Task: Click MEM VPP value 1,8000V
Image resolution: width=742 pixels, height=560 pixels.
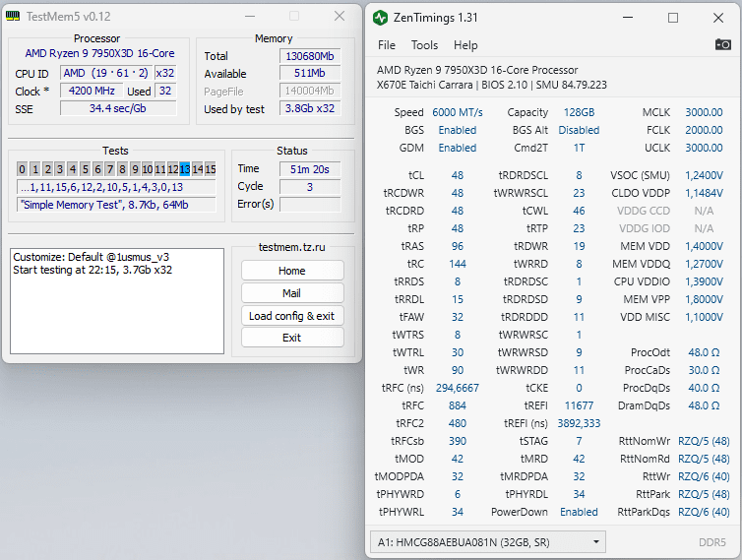Action: click(704, 299)
